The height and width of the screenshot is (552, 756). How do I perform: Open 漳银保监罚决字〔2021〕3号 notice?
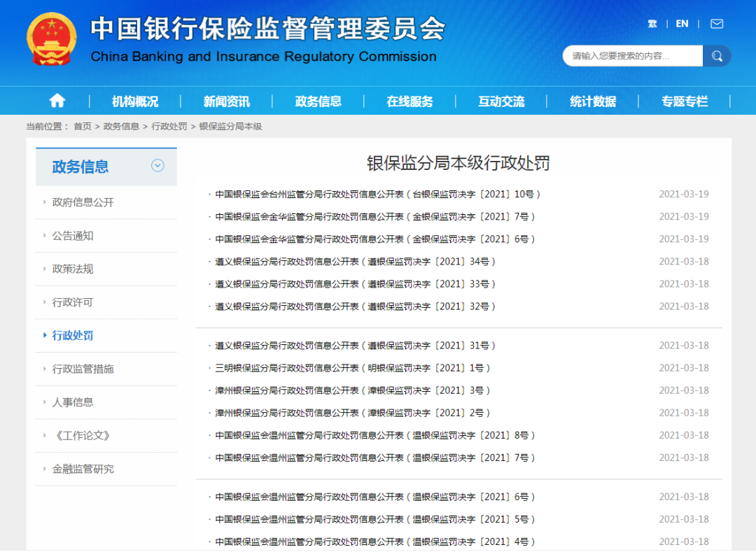(352, 390)
